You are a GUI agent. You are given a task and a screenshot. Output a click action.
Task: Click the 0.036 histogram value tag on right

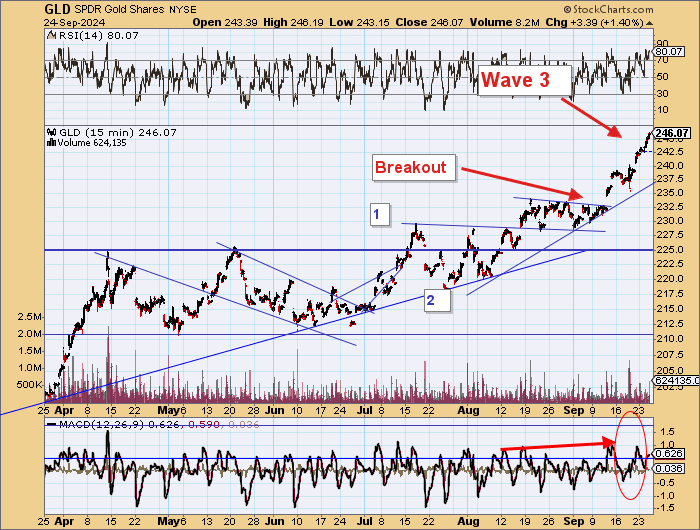(669, 468)
